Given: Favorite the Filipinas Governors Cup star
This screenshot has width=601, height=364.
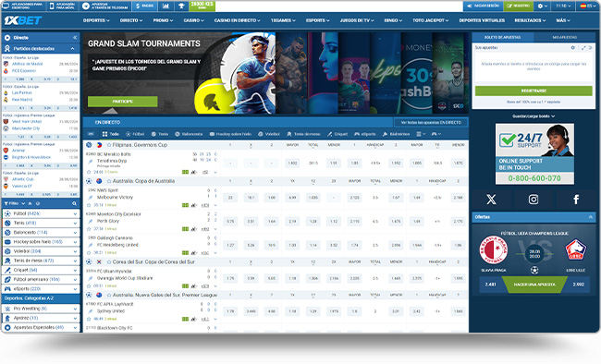Looking at the screenshot, I should pyautogui.click(x=109, y=145).
